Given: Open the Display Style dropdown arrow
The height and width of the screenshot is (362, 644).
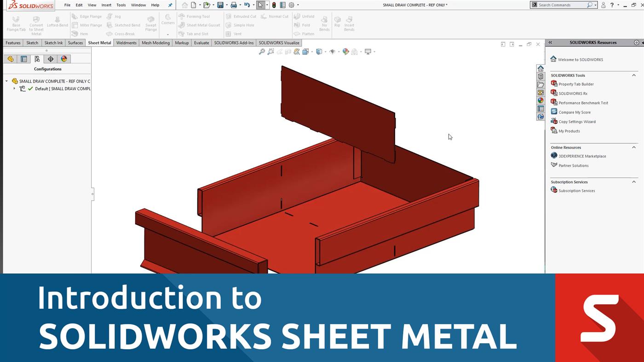Looking at the screenshot, I should click(x=325, y=51).
